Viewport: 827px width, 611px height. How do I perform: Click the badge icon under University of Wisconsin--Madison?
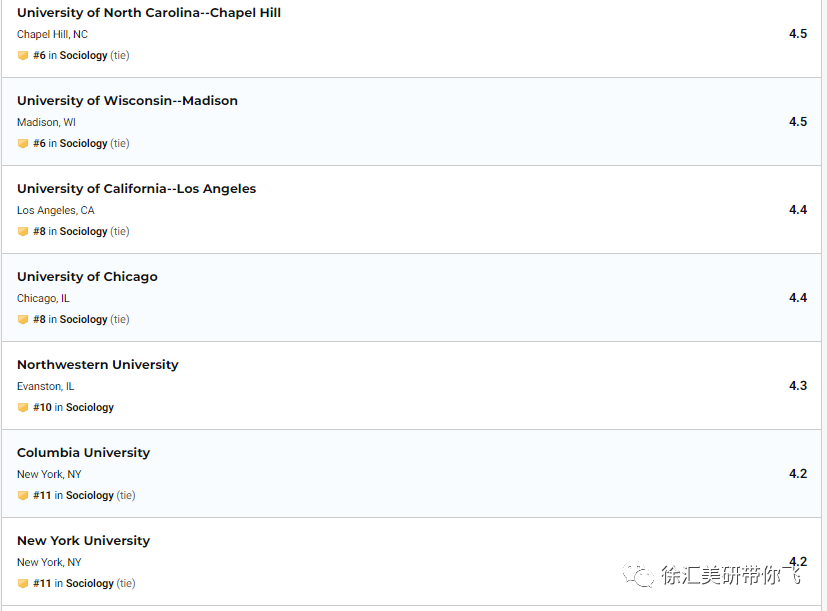tap(23, 144)
